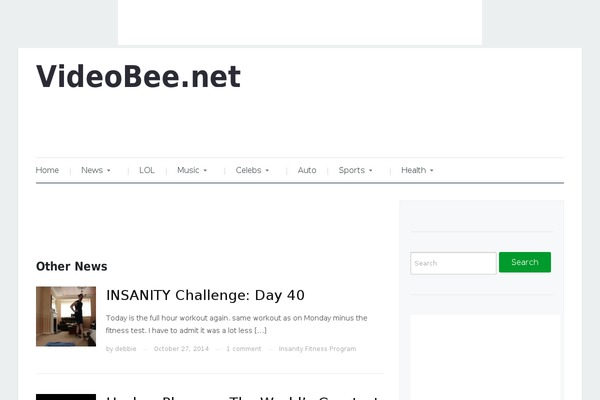Expand the Sports dropdown arrow
The width and height of the screenshot is (600, 400).
[370, 170]
